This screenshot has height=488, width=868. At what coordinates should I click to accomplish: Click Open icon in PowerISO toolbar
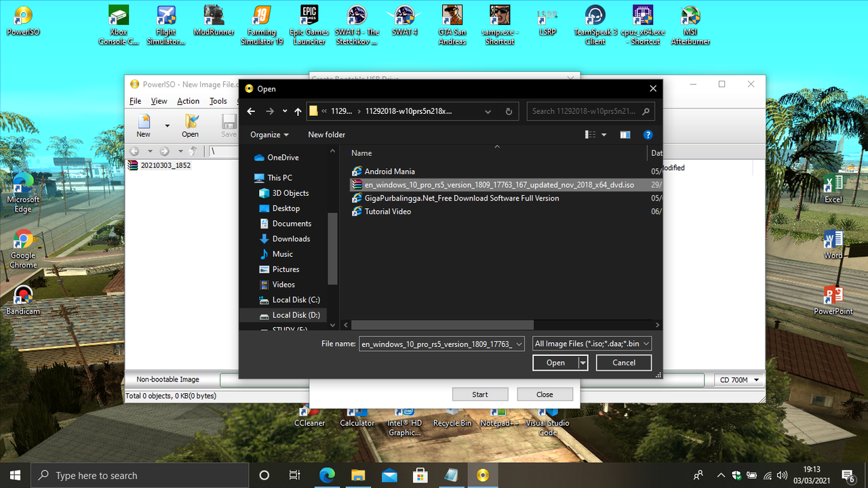coord(191,125)
